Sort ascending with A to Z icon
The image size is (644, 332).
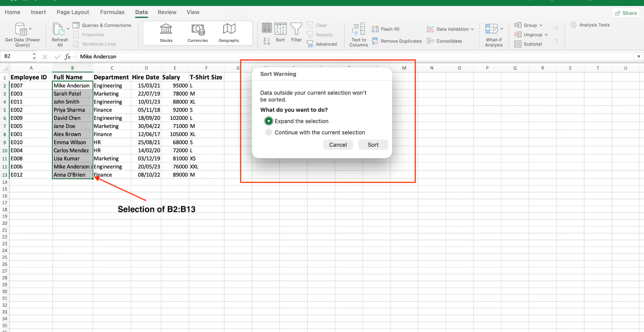[x=267, y=28]
